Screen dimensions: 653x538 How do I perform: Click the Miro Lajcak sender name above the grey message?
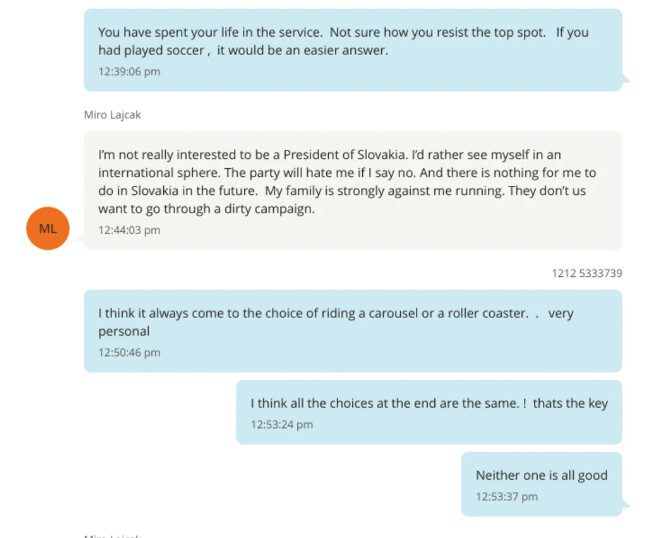(x=112, y=115)
